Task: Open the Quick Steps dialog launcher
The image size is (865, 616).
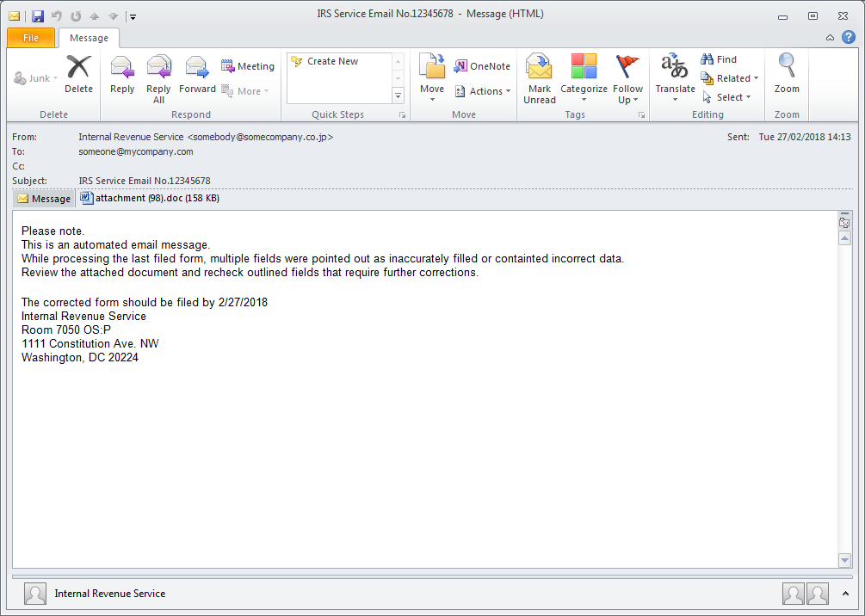Action: point(402,114)
